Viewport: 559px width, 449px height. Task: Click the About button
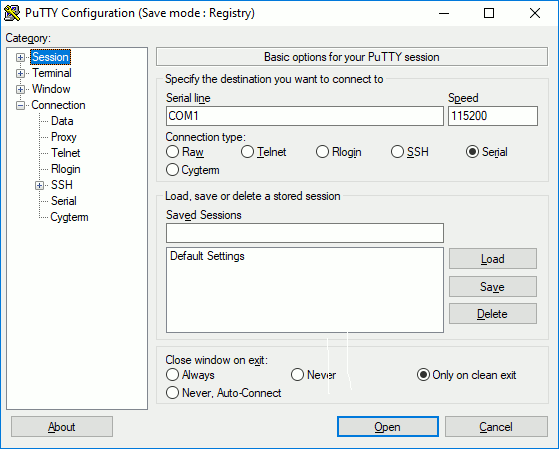(x=62, y=427)
